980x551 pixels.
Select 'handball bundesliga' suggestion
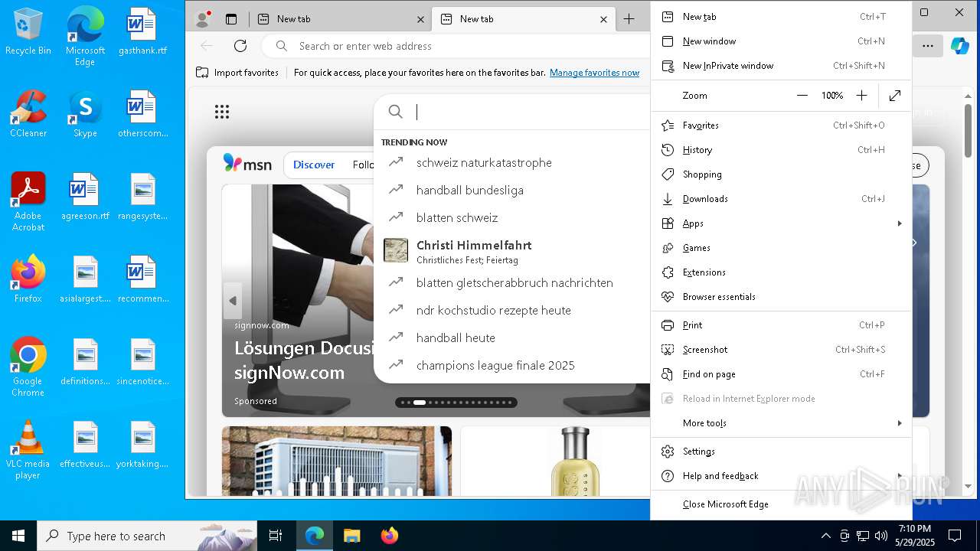click(x=511, y=191)
